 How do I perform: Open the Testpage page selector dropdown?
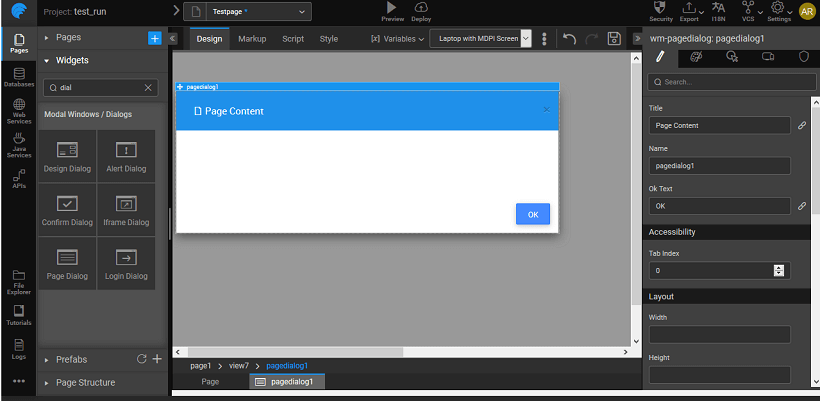coord(247,11)
